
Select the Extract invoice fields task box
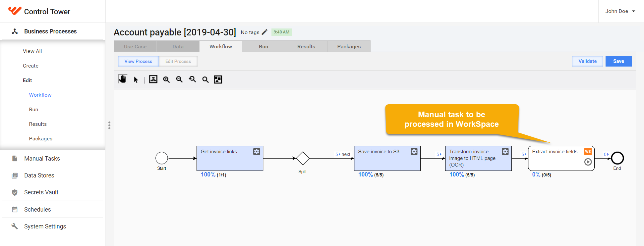coord(561,158)
